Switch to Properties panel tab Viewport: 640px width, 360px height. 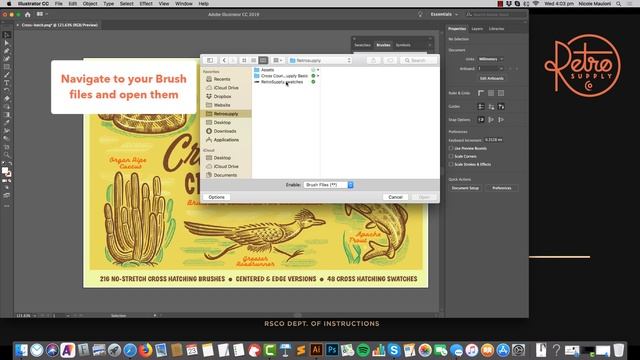coord(457,29)
